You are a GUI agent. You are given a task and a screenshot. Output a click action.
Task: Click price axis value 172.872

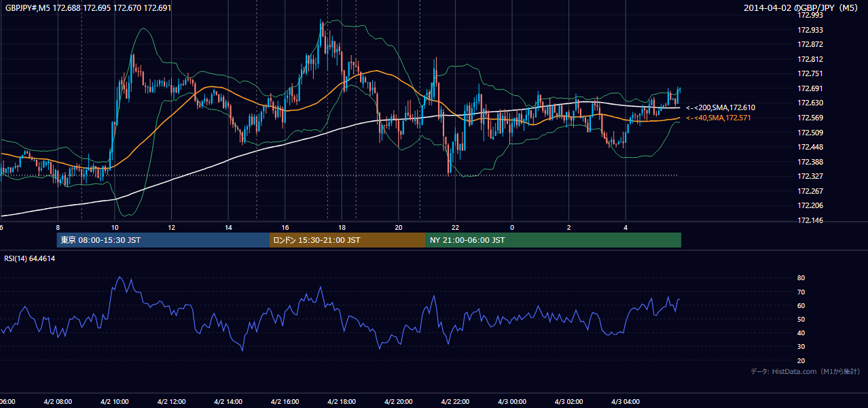[810, 44]
